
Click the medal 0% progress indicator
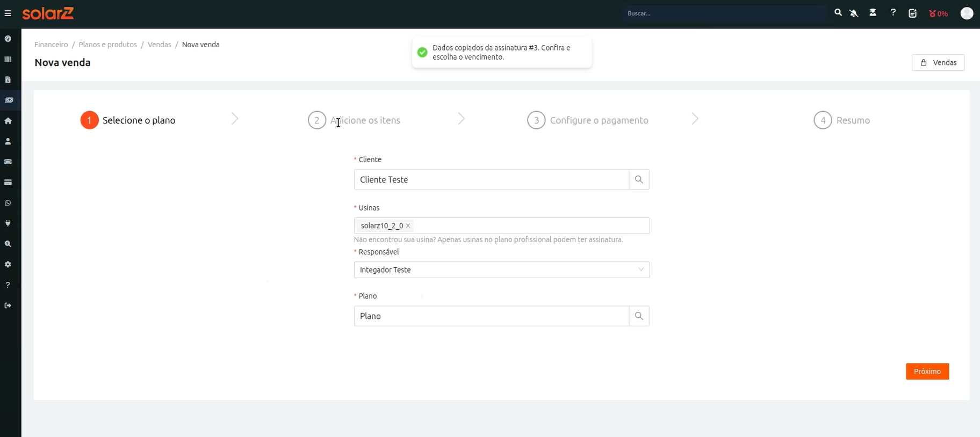[x=938, y=13]
